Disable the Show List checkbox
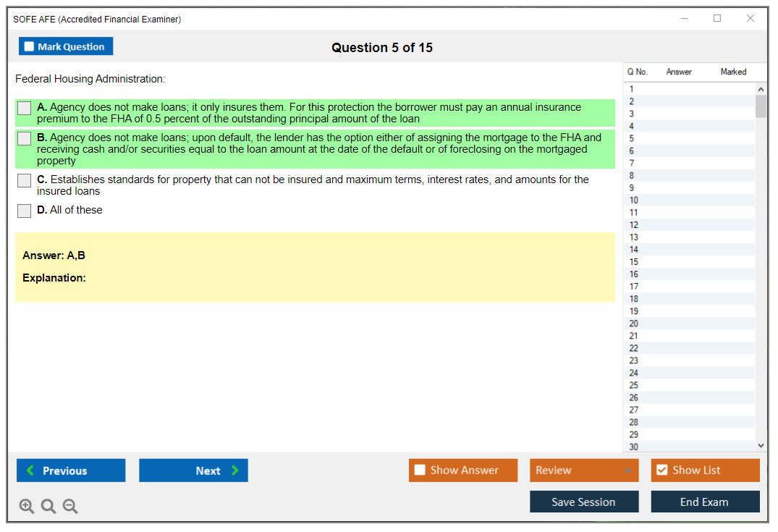This screenshot has width=778, height=532. click(x=661, y=470)
